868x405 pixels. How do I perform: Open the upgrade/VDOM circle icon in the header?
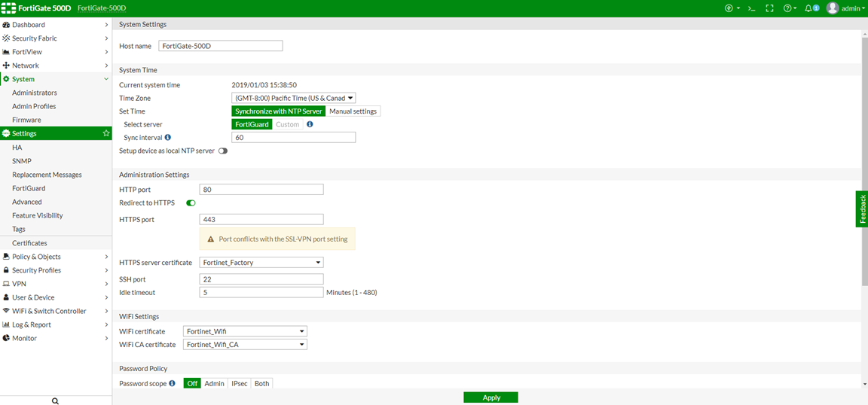(x=729, y=8)
